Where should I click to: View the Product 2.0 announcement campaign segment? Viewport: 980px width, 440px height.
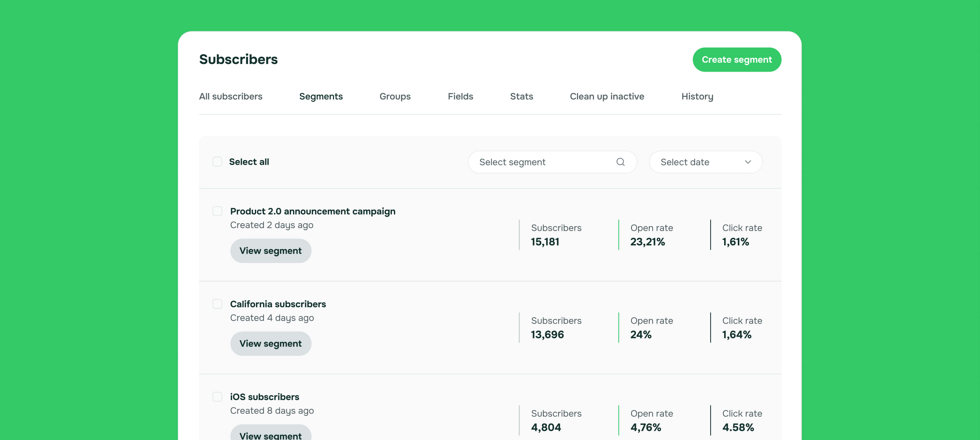click(x=271, y=250)
